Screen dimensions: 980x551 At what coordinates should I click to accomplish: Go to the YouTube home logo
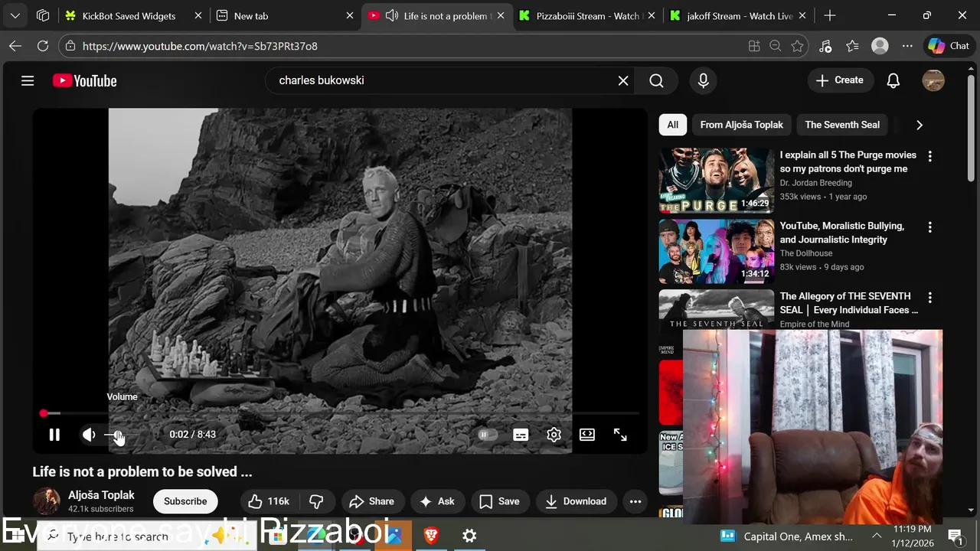84,80
